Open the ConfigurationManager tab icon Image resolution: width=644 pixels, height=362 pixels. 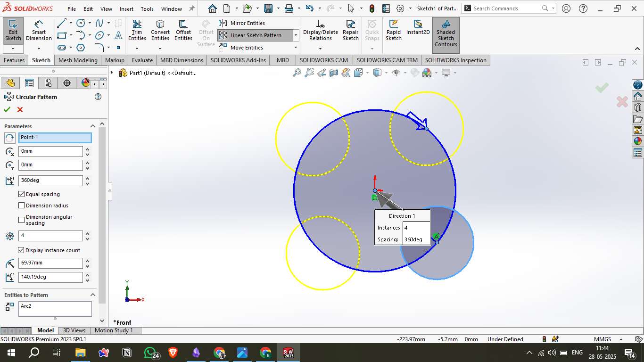48,83
